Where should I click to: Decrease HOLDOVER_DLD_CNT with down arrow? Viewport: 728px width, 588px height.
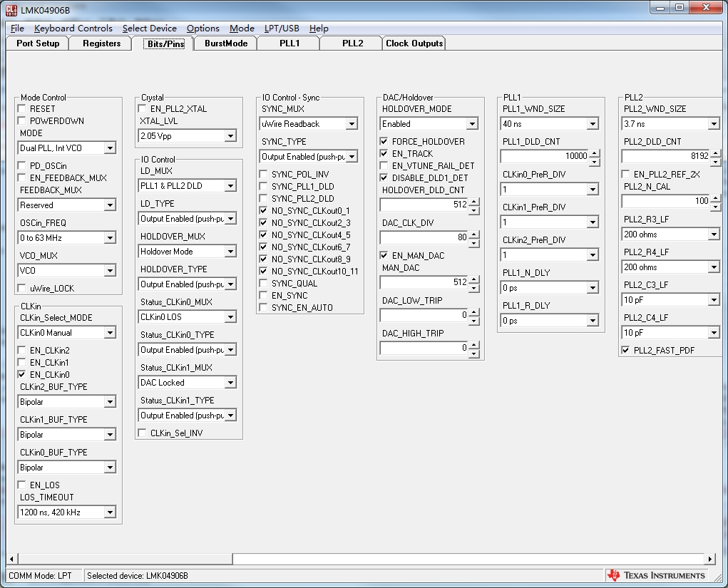[473, 211]
